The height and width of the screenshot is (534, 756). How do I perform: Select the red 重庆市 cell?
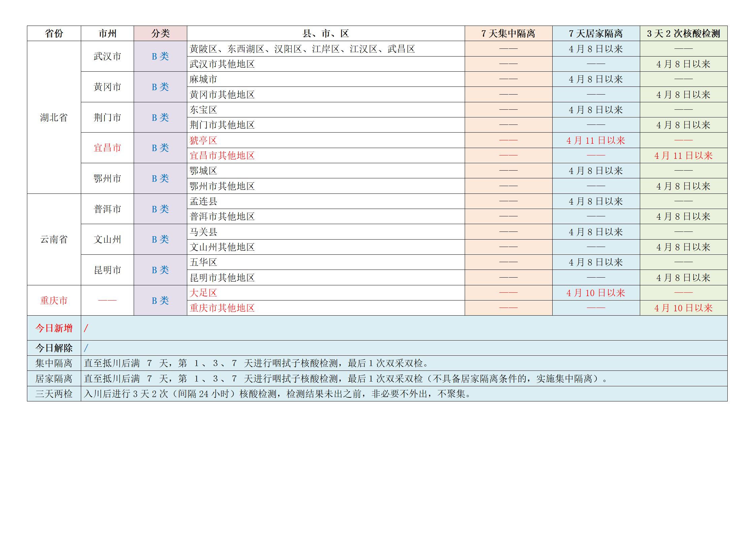coord(54,300)
